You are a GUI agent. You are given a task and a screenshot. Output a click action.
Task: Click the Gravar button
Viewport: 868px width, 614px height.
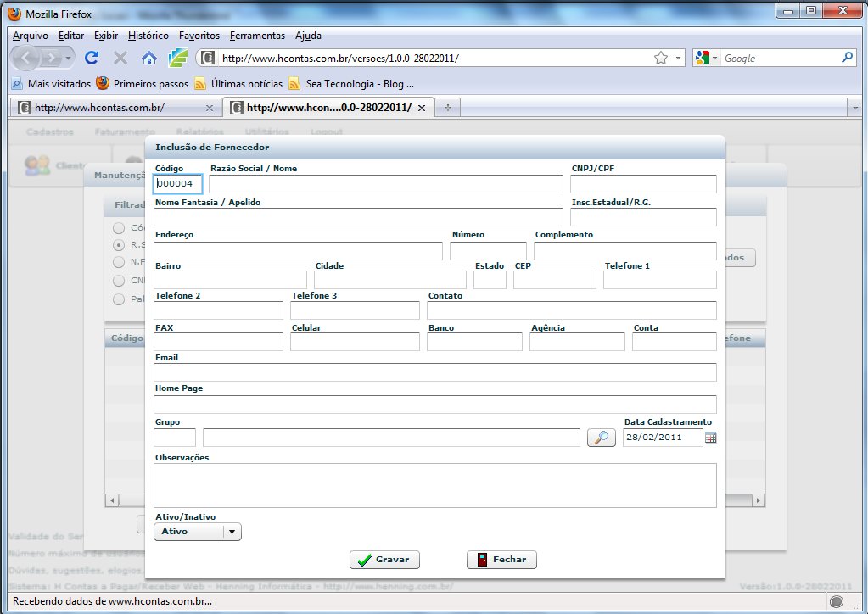384,559
